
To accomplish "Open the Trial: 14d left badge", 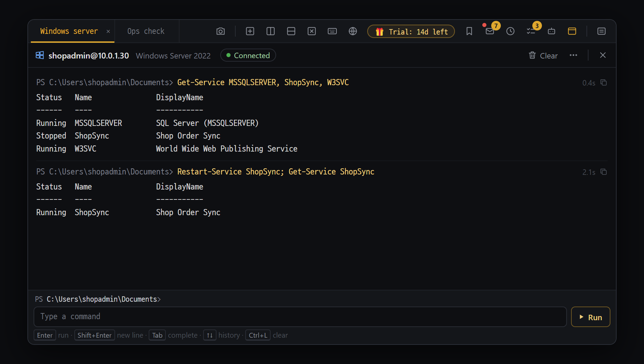I will pos(411,31).
